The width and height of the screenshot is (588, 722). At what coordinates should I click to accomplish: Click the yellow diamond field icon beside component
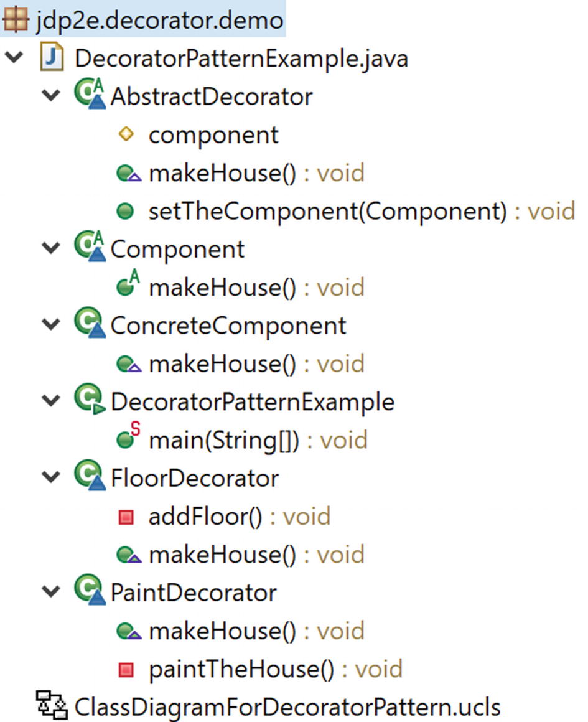126,134
